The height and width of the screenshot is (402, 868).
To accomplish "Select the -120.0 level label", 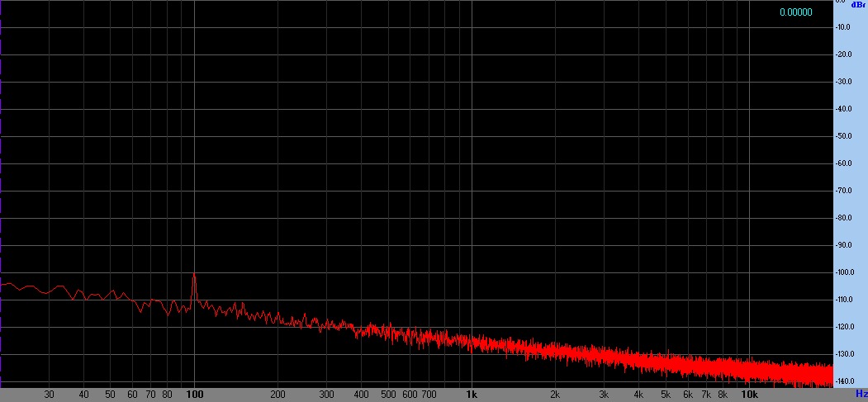I will [844, 327].
